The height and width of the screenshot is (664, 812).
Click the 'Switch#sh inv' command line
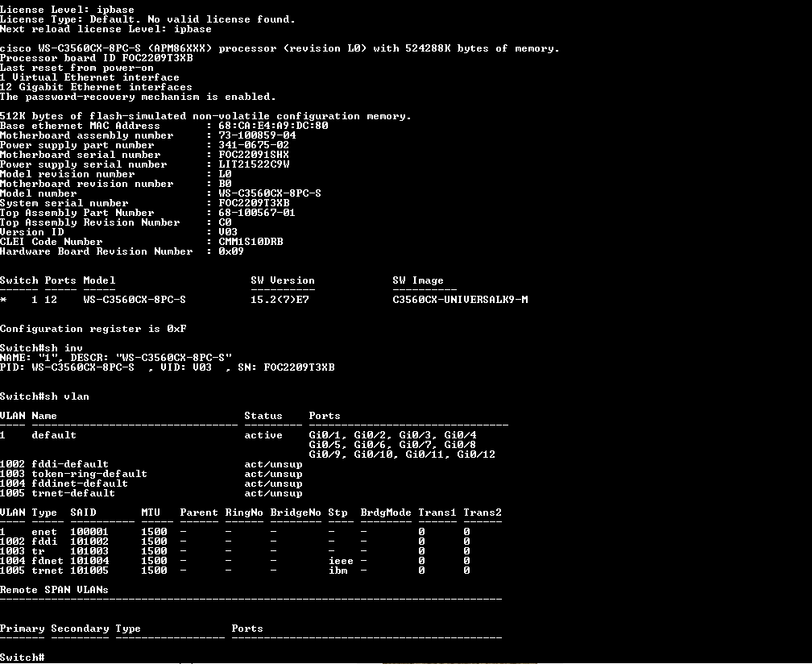[x=41, y=348]
